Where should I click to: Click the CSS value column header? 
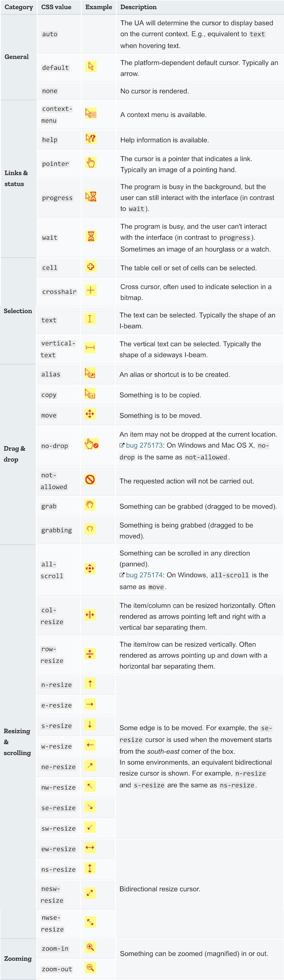pos(56,7)
